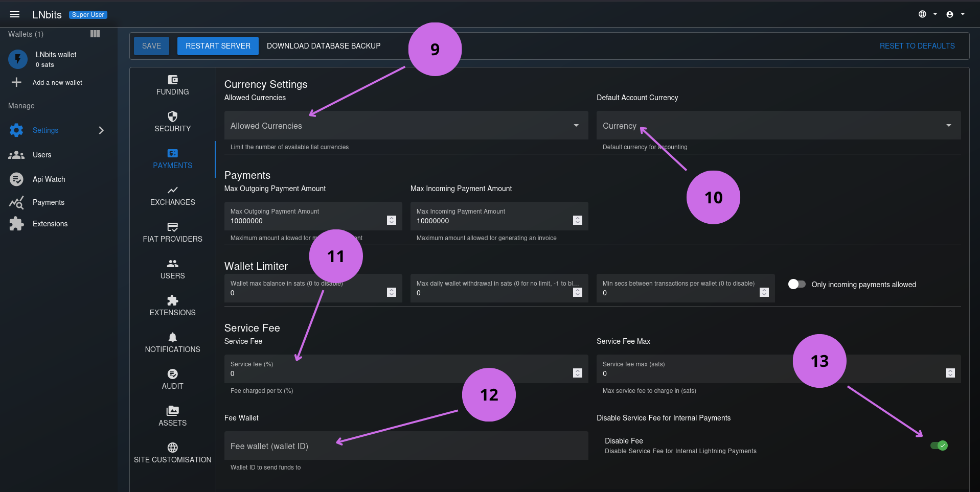Viewport: 980px width, 492px height.
Task: Click the Users group icon in sidebar
Action: coord(16,155)
